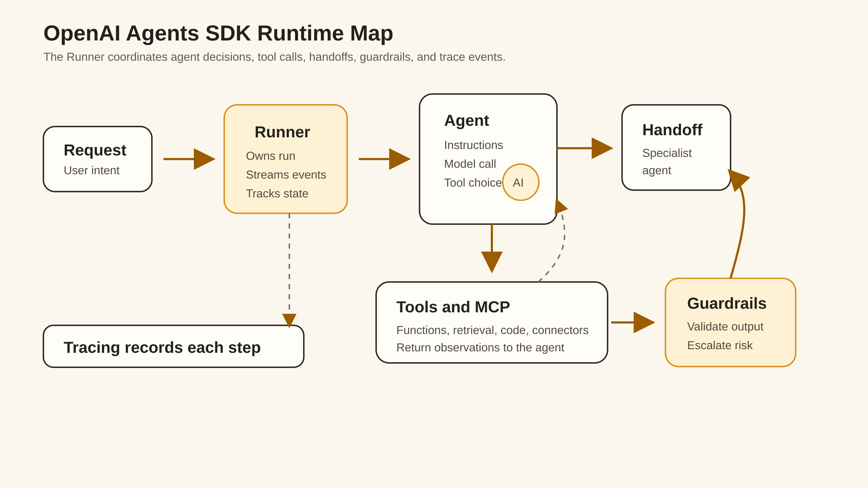Image resolution: width=868 pixels, height=488 pixels.
Task: Click the 'User intent' text
Action: click(92, 170)
